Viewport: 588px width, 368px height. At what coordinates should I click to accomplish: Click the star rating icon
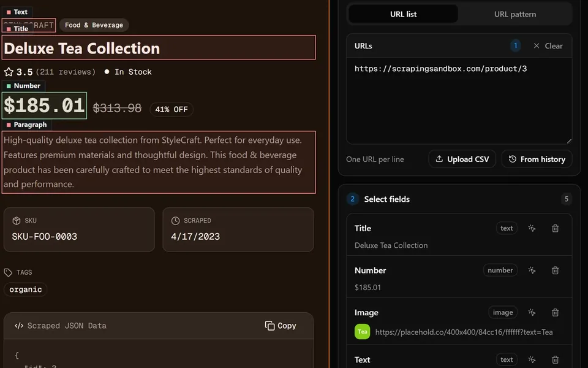(x=9, y=72)
